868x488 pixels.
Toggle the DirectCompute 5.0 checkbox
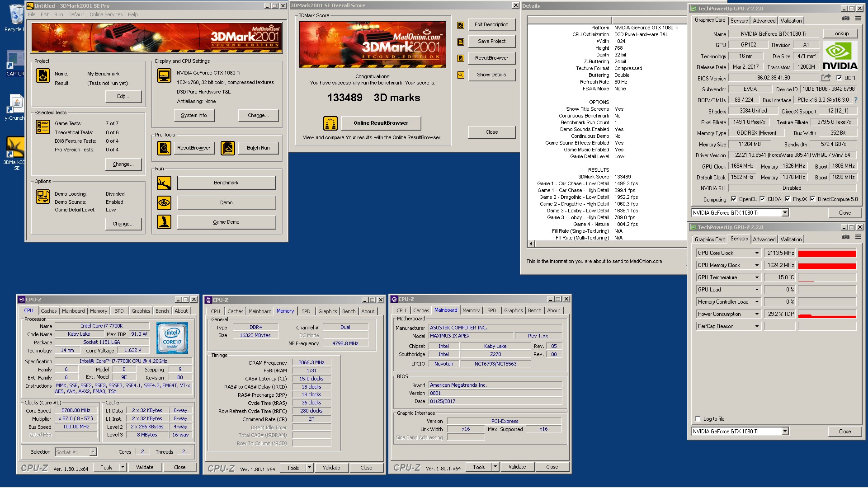pyautogui.click(x=812, y=199)
